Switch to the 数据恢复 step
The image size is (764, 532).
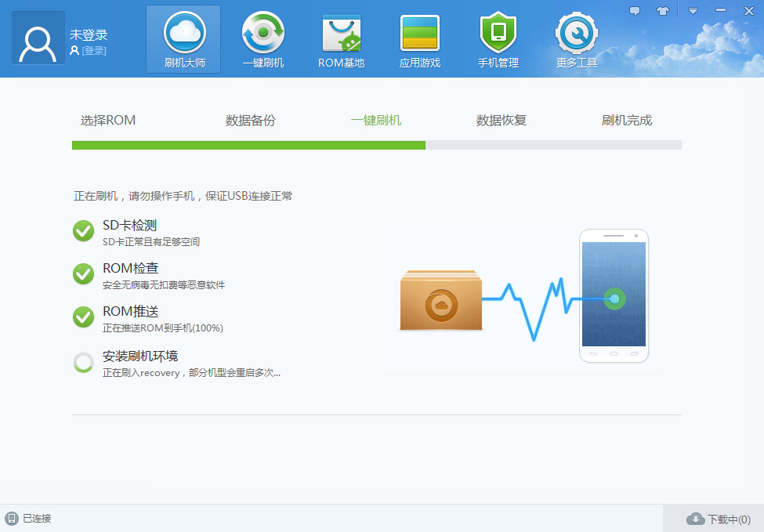(501, 120)
